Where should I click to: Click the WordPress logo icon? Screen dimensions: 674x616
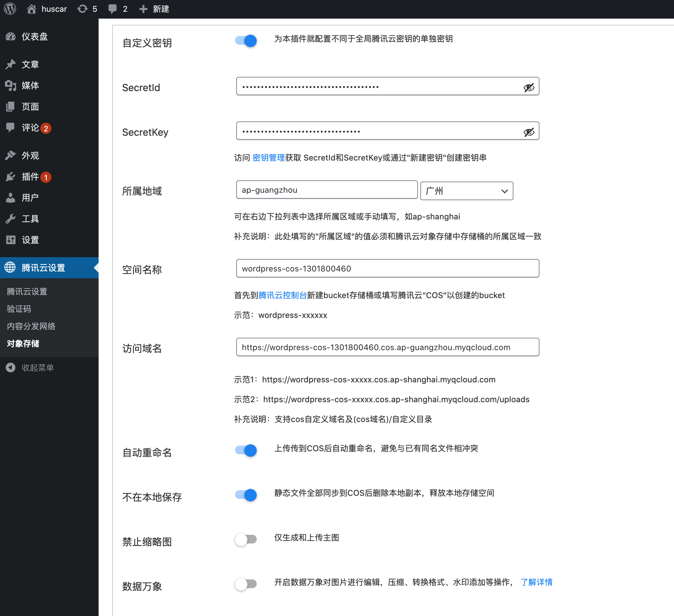click(x=10, y=9)
